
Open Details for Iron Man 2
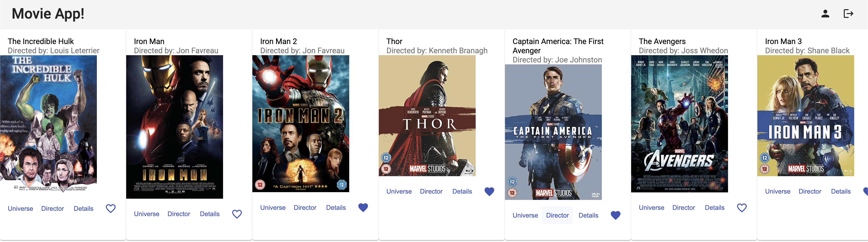tap(336, 208)
